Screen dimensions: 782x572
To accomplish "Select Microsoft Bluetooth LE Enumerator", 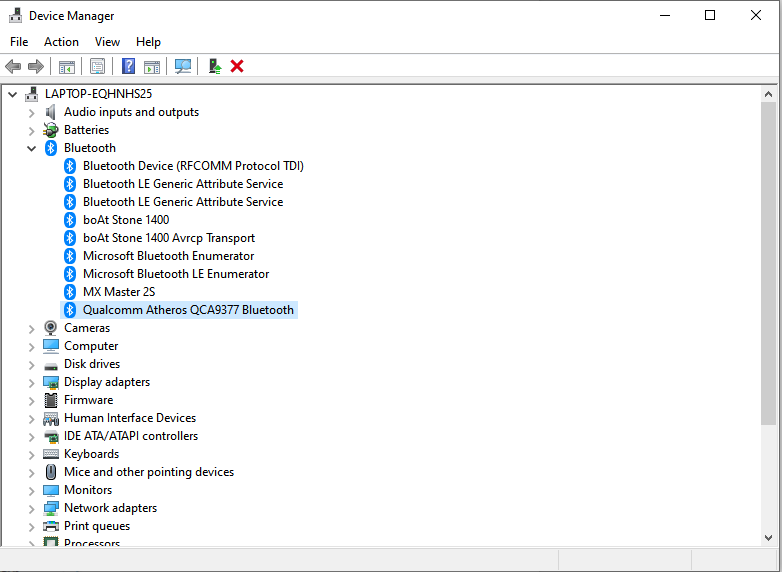I will pyautogui.click(x=176, y=274).
